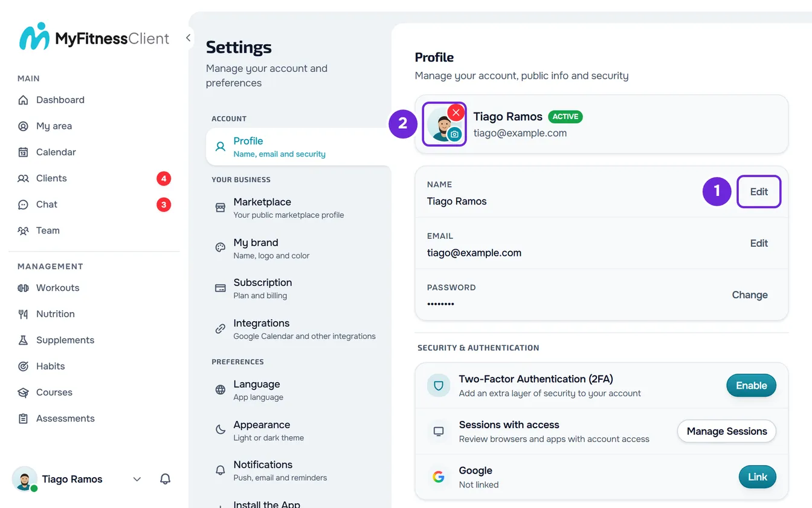This screenshot has height=508, width=812.
Task: Open the Marketplace settings section
Action: coord(298,207)
